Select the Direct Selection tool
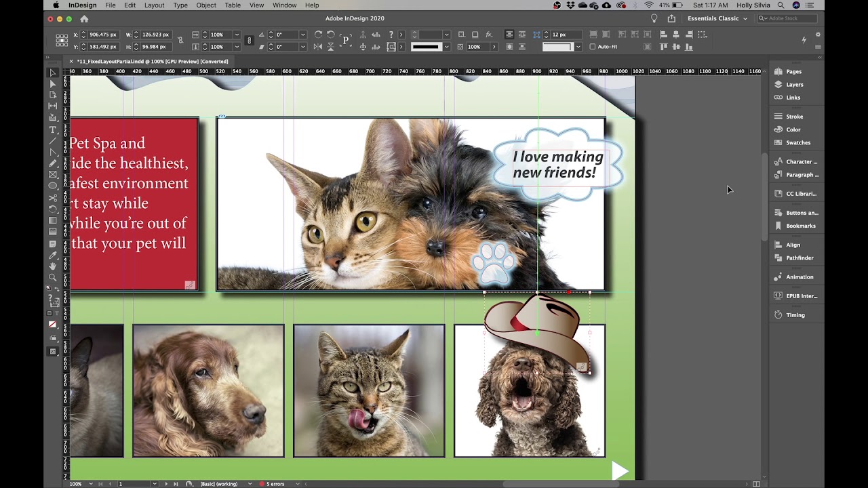Screen dimensions: 868x488 coord(53,83)
